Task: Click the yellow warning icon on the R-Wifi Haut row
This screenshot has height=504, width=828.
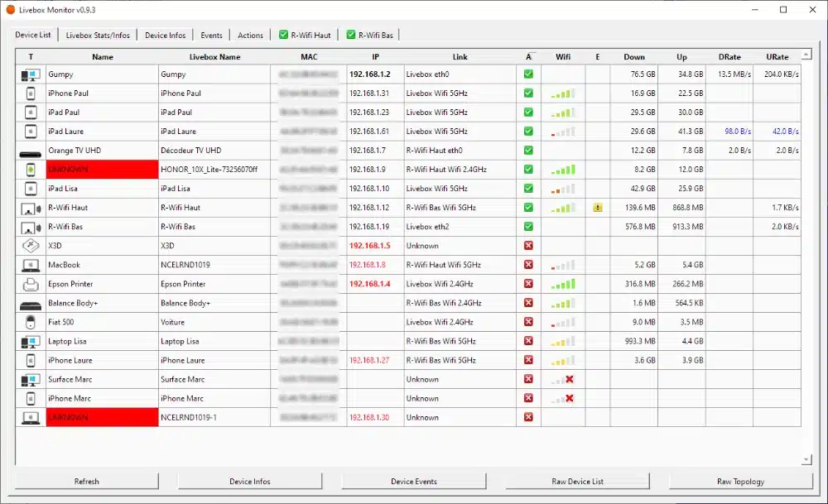Action: [598, 208]
